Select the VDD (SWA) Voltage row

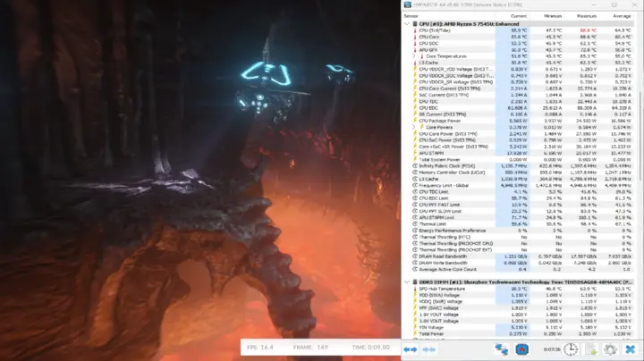coord(518,296)
